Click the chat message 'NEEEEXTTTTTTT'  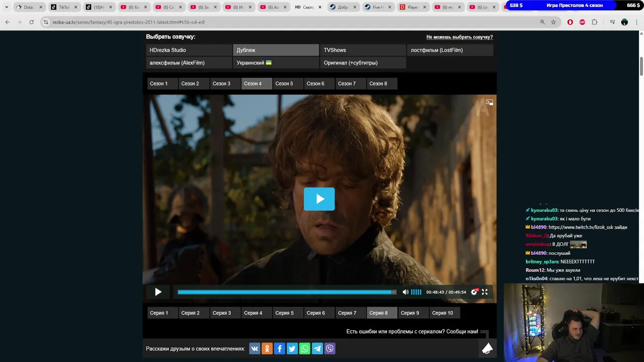tap(578, 261)
